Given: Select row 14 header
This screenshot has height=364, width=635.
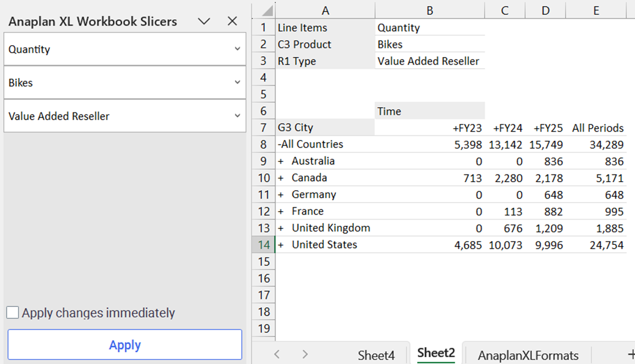Looking at the screenshot, I should (264, 245).
